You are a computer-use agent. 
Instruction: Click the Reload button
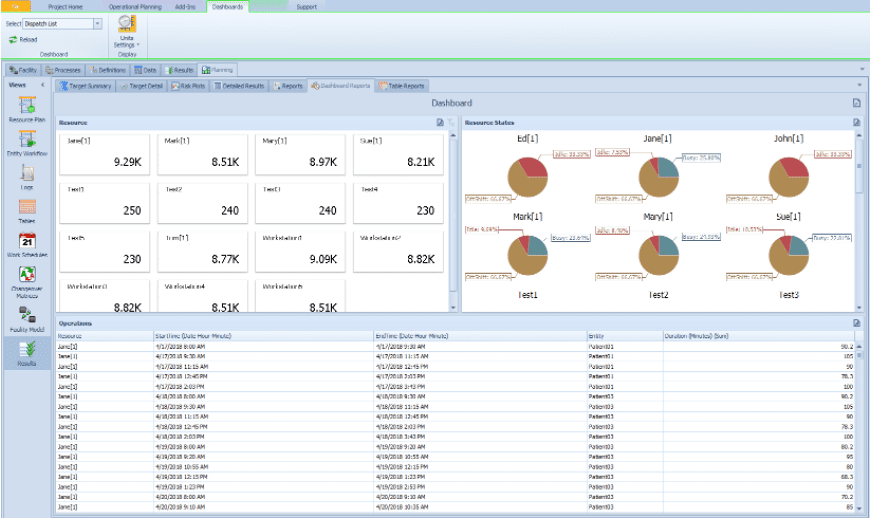[x=23, y=39]
